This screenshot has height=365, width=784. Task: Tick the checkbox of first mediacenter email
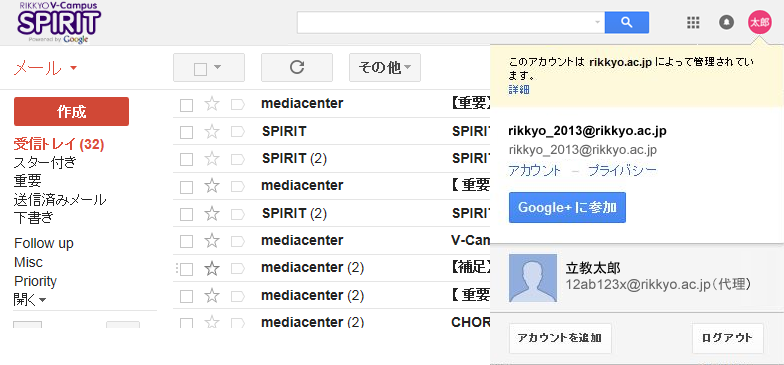pyautogui.click(x=186, y=105)
